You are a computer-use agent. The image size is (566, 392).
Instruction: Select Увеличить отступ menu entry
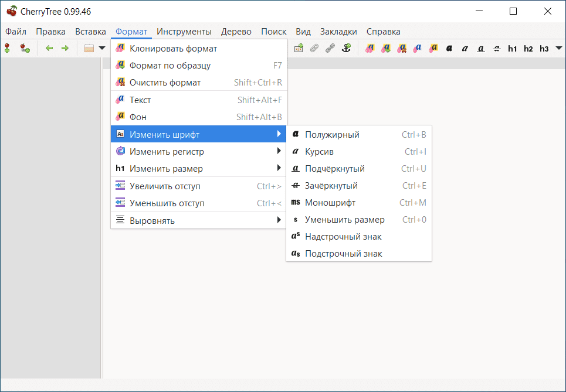pyautogui.click(x=199, y=186)
